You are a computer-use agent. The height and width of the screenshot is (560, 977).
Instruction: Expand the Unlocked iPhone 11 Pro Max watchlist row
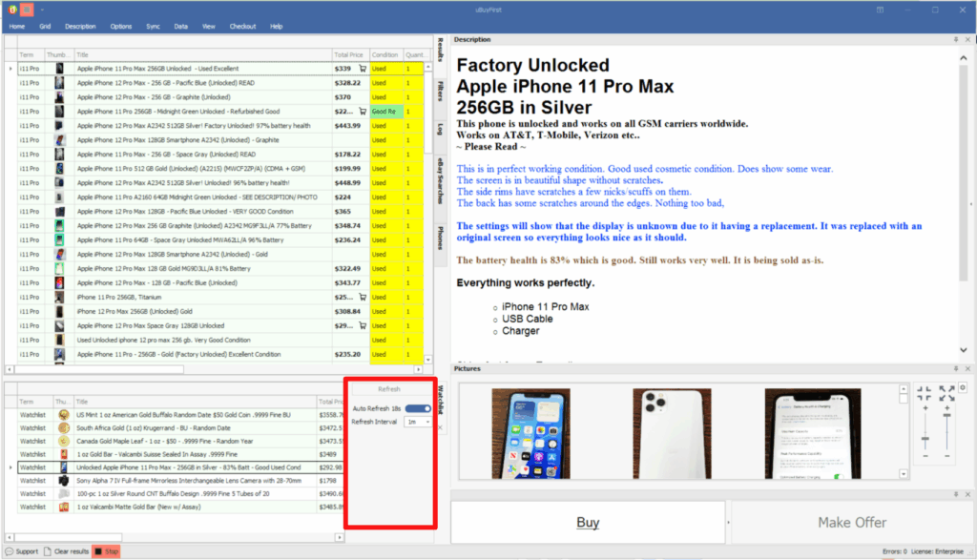[x=10, y=467]
